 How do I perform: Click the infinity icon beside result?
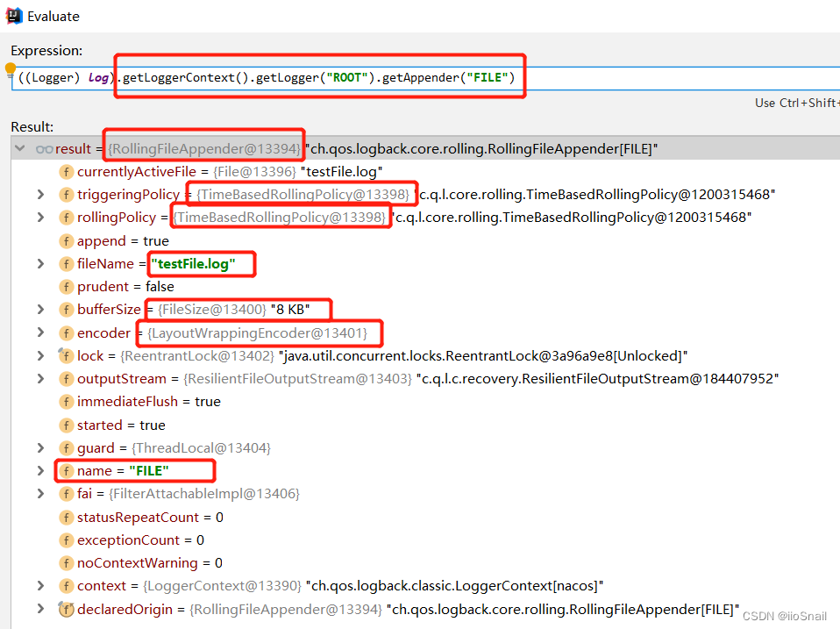44,148
